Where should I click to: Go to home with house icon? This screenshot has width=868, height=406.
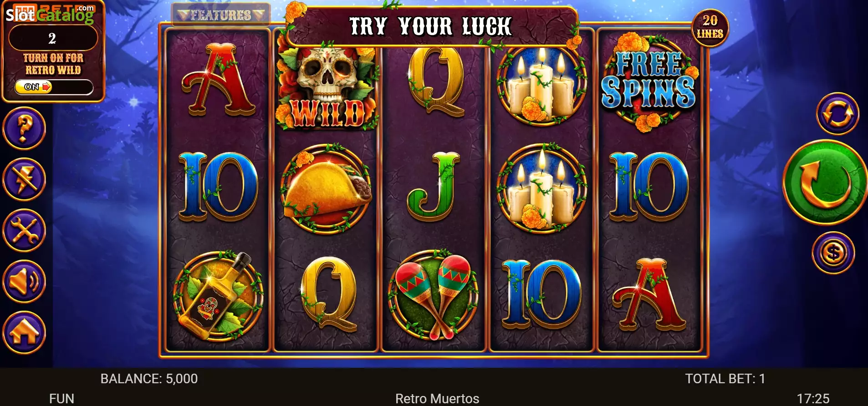24,332
